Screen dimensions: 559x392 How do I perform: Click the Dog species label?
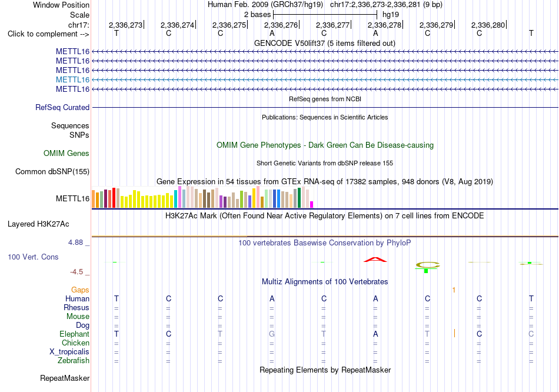83,325
